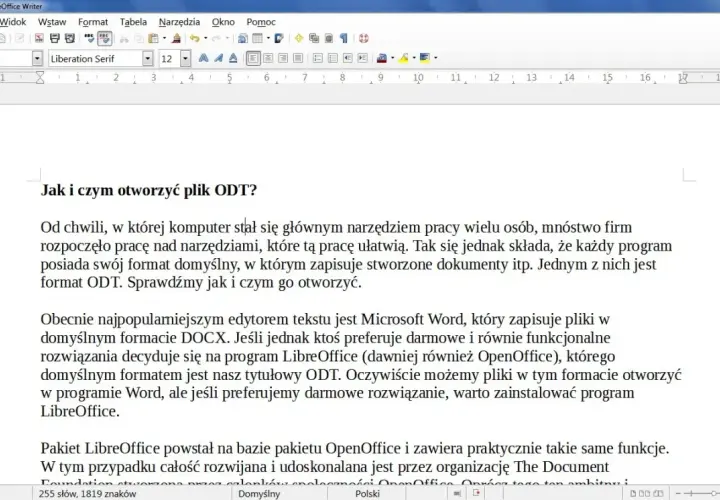Click the Paste clipboard icon
This screenshot has width=720, height=500.
(153, 39)
